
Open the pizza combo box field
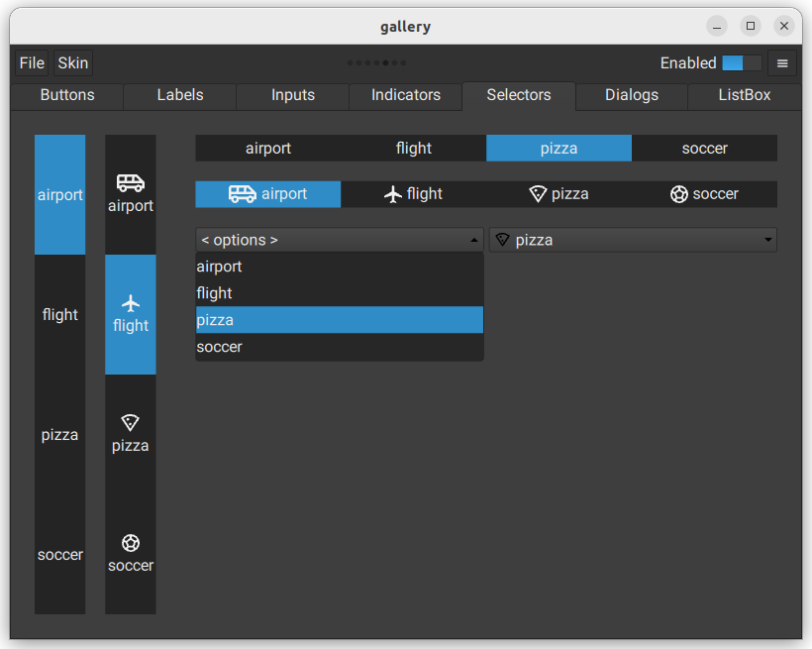[x=633, y=240]
